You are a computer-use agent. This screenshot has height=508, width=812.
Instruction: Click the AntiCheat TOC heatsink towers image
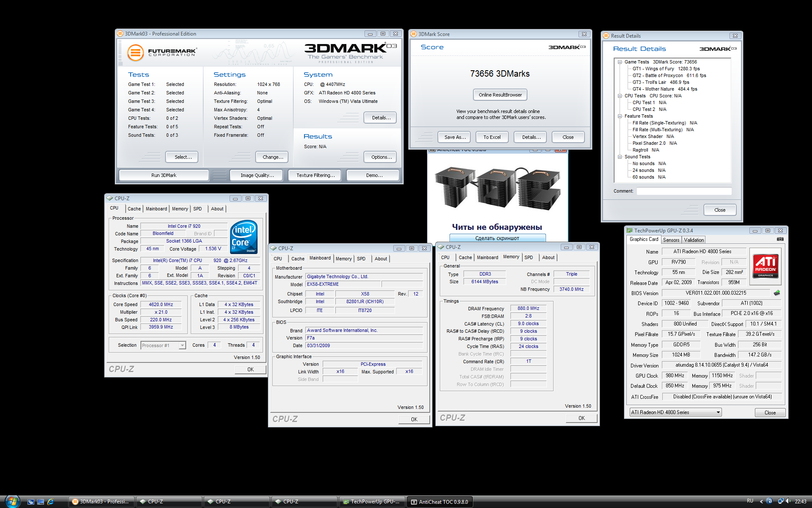pyautogui.click(x=498, y=189)
